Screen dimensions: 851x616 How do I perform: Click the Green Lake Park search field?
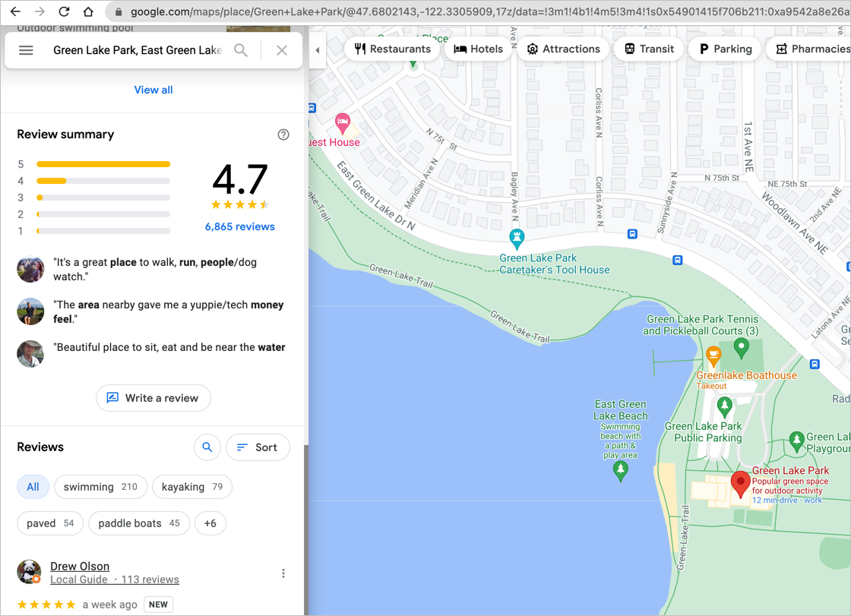[138, 50]
